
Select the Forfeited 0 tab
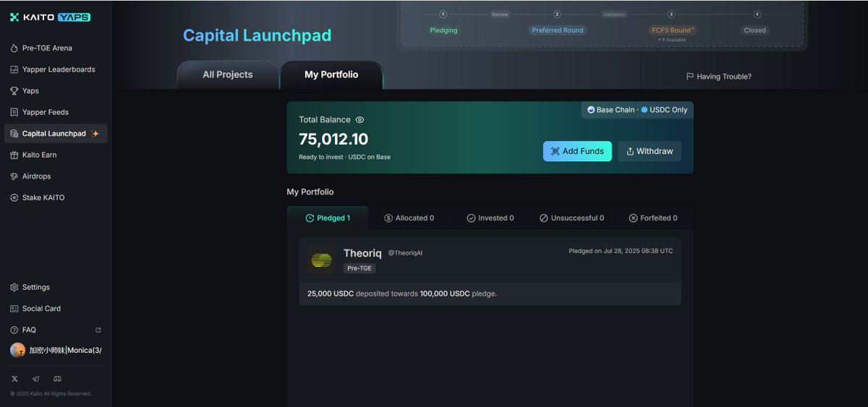[653, 218]
